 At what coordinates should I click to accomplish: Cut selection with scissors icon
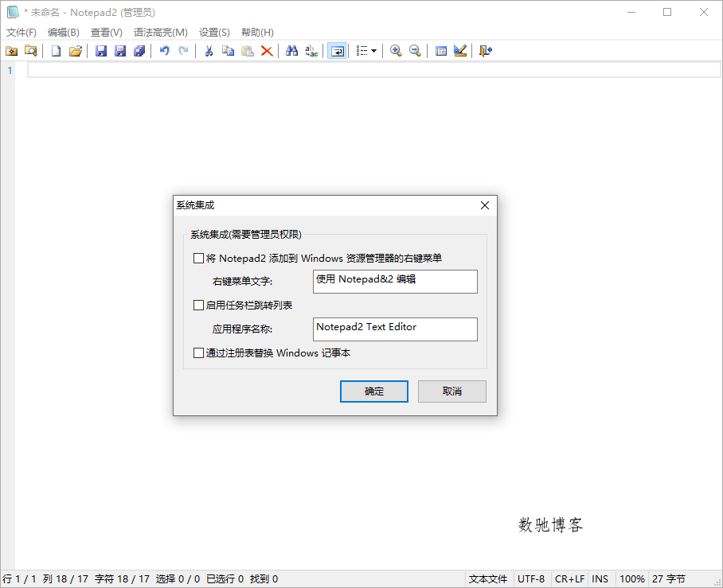point(209,51)
